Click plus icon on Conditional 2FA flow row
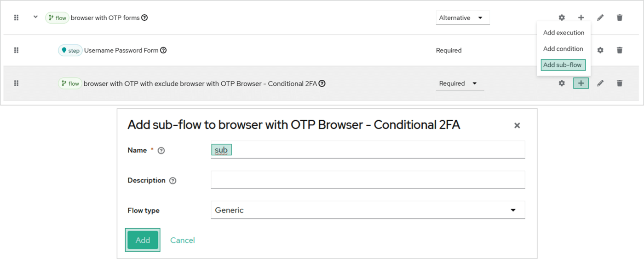 click(x=581, y=83)
